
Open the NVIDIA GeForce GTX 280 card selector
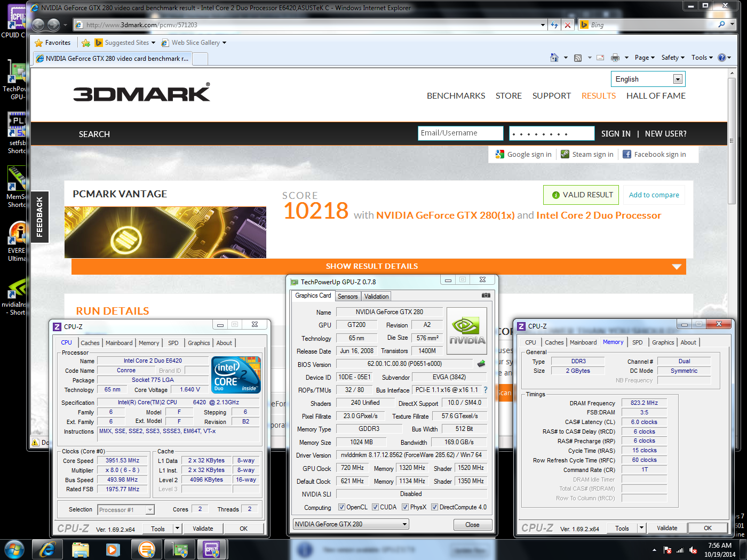351,524
